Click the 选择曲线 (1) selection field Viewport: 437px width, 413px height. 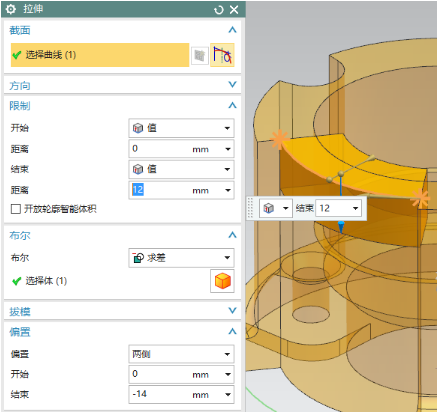click(100, 55)
